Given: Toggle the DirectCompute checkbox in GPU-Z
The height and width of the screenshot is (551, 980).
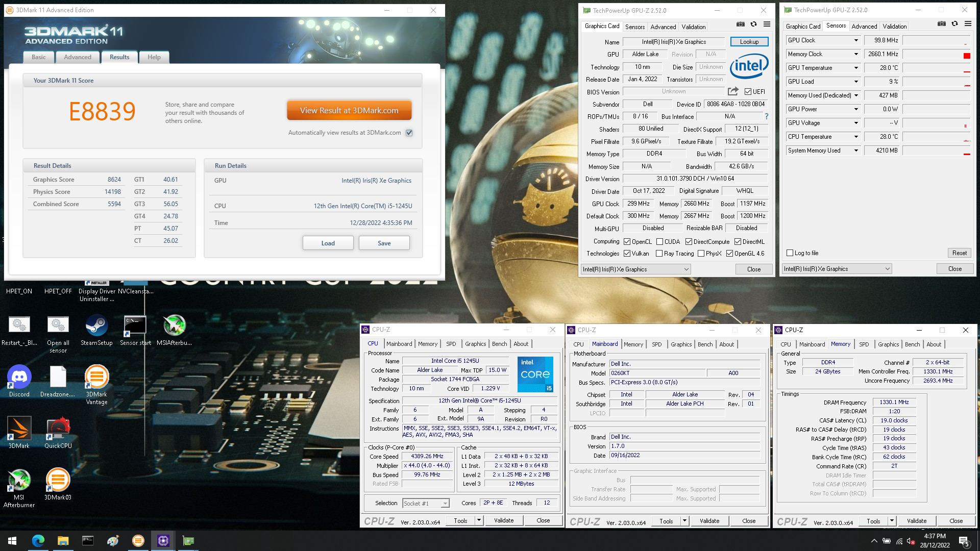Looking at the screenshot, I should click(689, 242).
